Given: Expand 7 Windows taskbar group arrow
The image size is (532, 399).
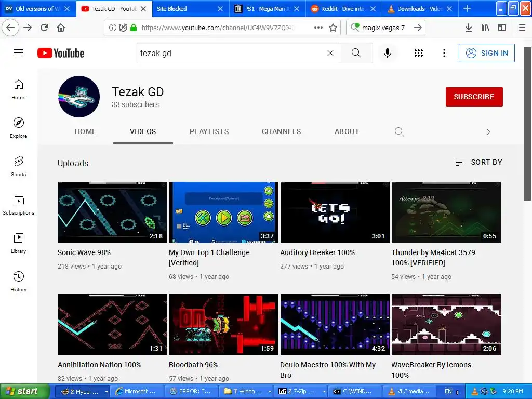Looking at the screenshot, I should click(x=270, y=392).
